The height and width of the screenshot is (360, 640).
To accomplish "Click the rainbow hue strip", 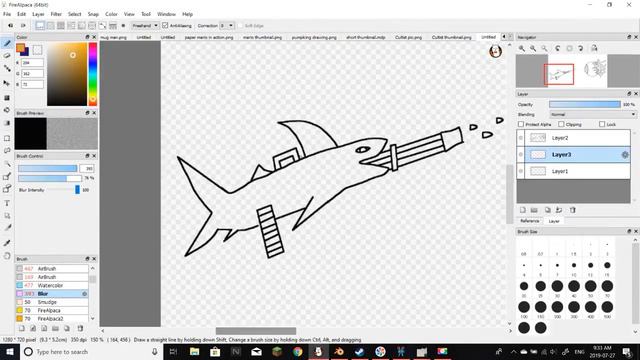I will (93, 74).
